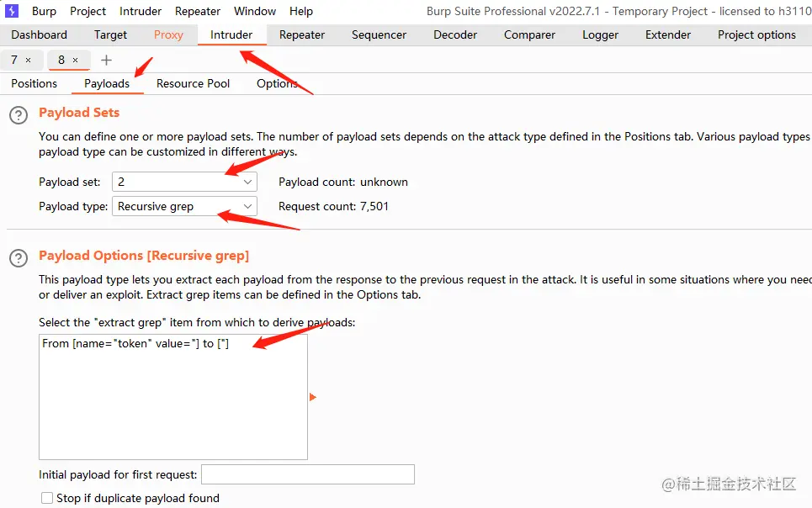This screenshot has height=508, width=812.
Task: Open the Help menu
Action: pyautogui.click(x=301, y=11)
